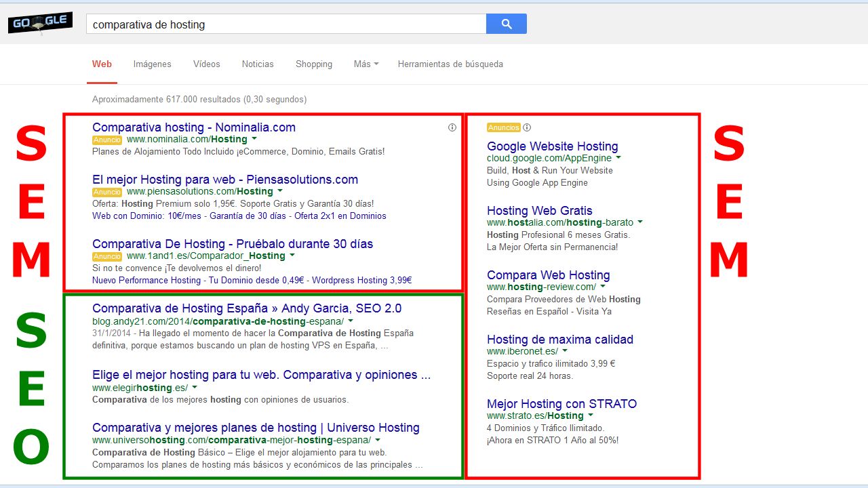
Task: Open 'Google Website Hosting' ad
Action: click(x=553, y=146)
